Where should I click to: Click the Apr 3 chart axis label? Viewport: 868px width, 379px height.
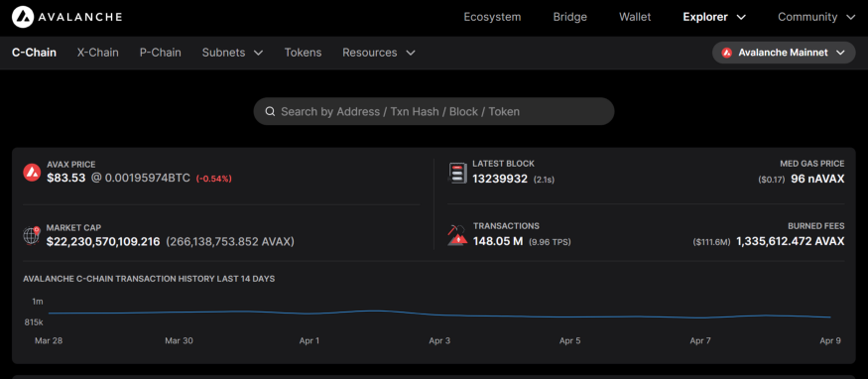439,341
